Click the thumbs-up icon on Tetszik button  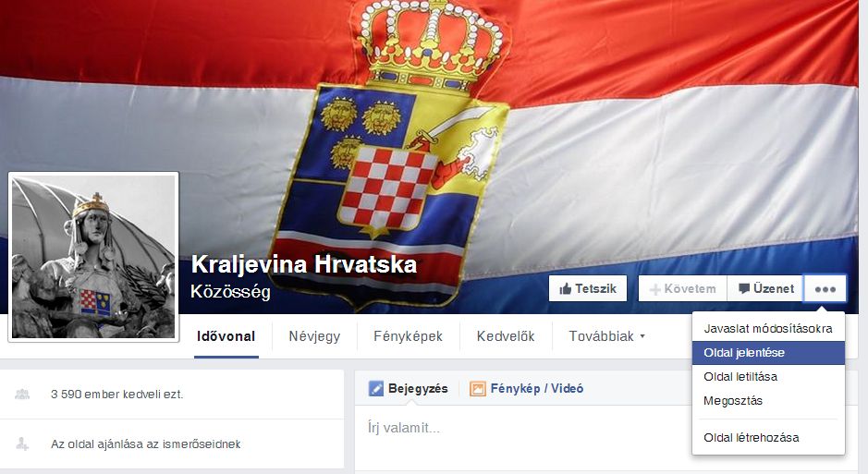(565, 288)
